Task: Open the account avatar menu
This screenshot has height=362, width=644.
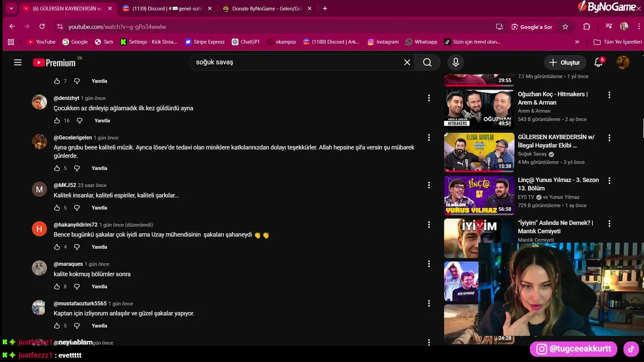Action: (x=623, y=62)
